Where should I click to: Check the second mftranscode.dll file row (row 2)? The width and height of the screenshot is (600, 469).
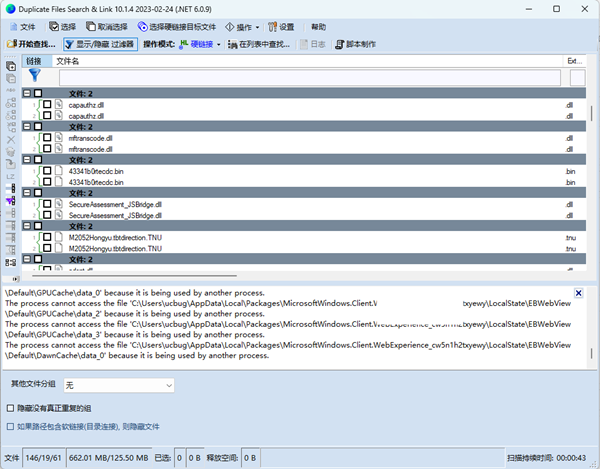(x=47, y=148)
